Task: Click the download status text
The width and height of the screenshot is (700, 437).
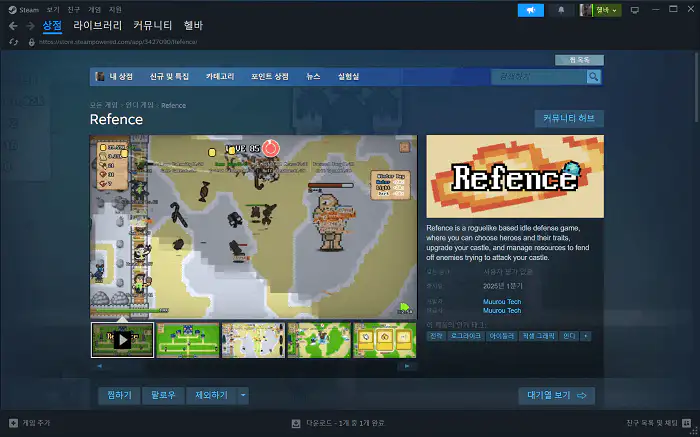Action: [x=345, y=423]
